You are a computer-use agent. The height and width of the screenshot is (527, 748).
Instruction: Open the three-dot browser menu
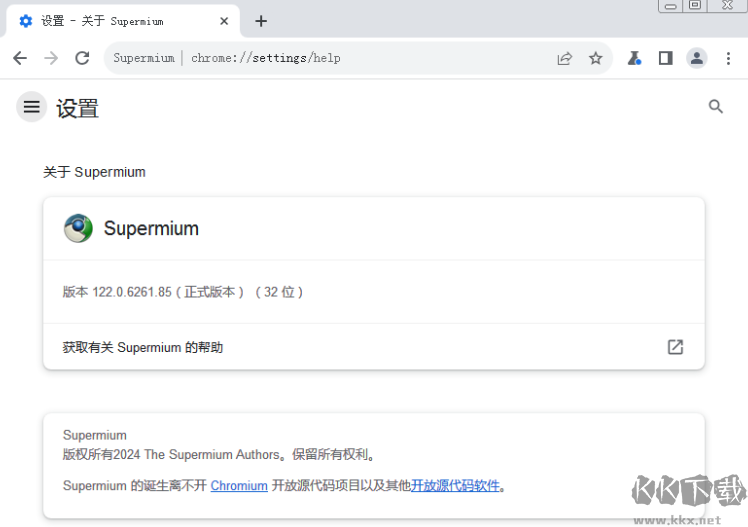tap(728, 58)
